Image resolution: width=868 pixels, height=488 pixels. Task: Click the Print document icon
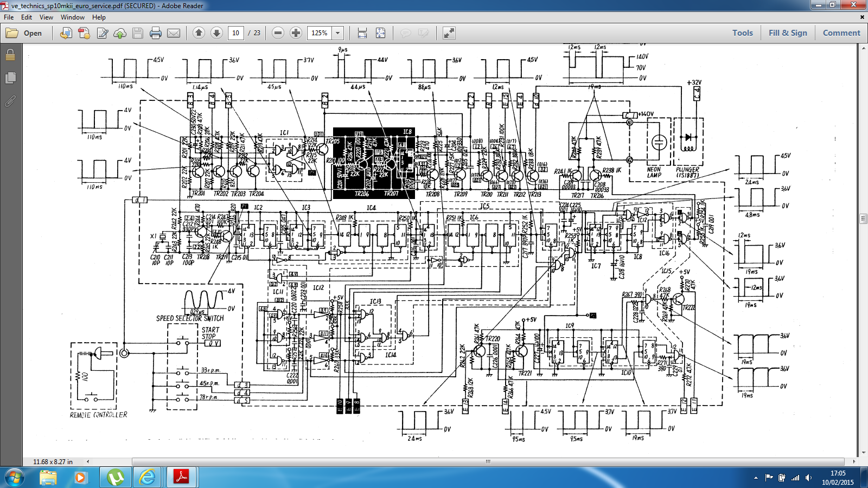point(156,33)
